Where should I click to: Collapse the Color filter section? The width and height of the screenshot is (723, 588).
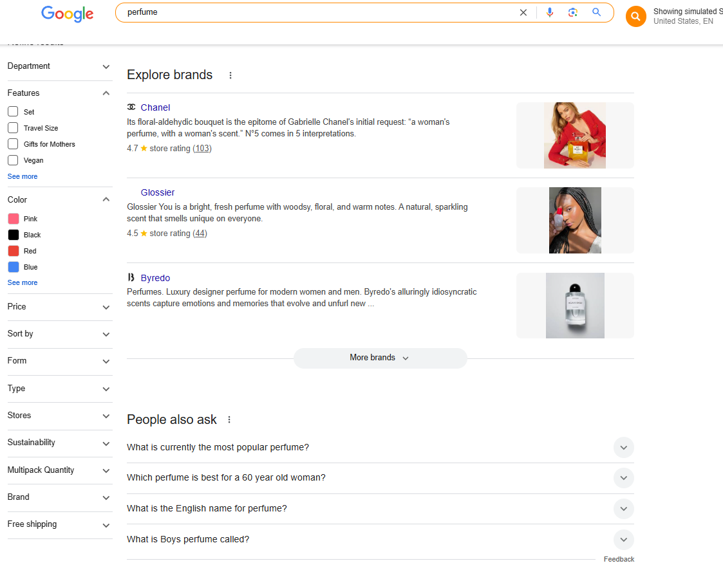click(x=59, y=199)
